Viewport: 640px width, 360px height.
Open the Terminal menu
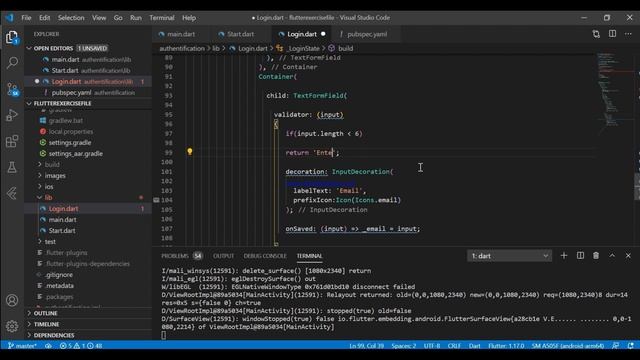click(x=162, y=18)
